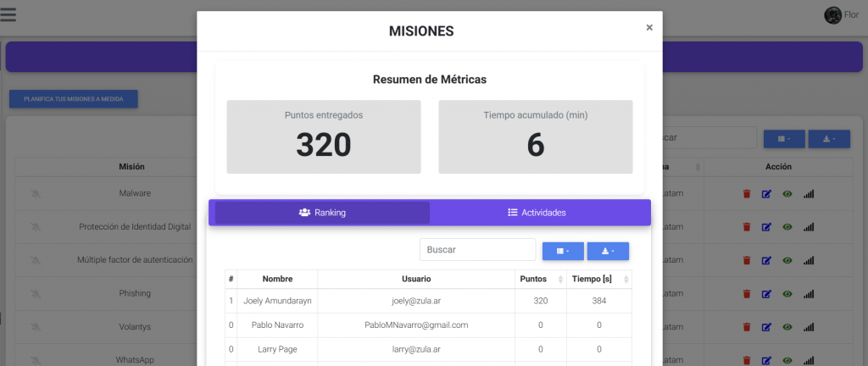Open the export download dropdown in the modal
The height and width of the screenshot is (366, 868).
click(608, 251)
